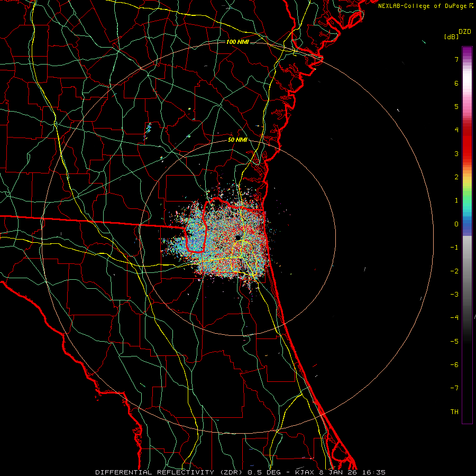Click the 1 tick label on color scale
Viewport: 476px width, 476px height.
[456, 200]
